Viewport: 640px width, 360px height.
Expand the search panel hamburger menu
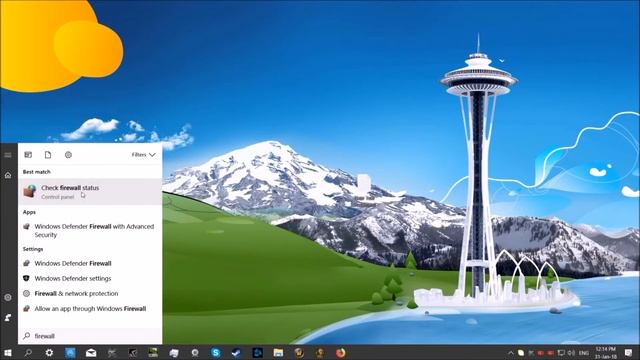tap(8, 155)
